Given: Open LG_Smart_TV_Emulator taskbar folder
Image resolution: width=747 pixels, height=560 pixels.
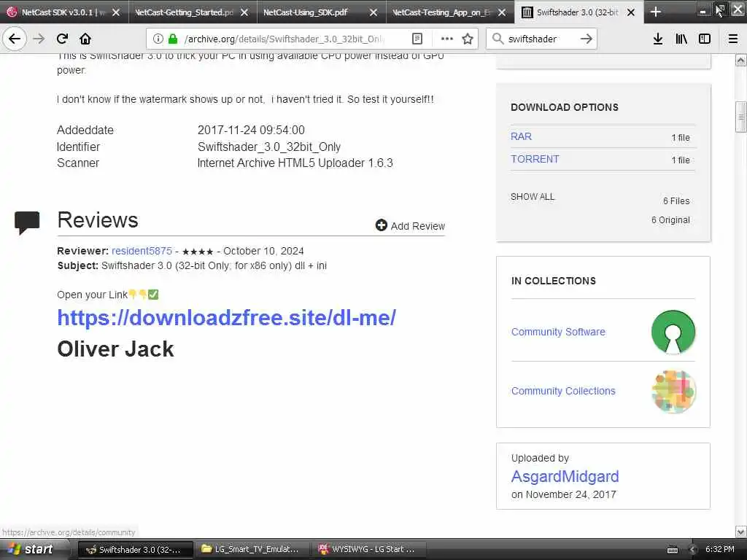Looking at the screenshot, I should 252,550.
